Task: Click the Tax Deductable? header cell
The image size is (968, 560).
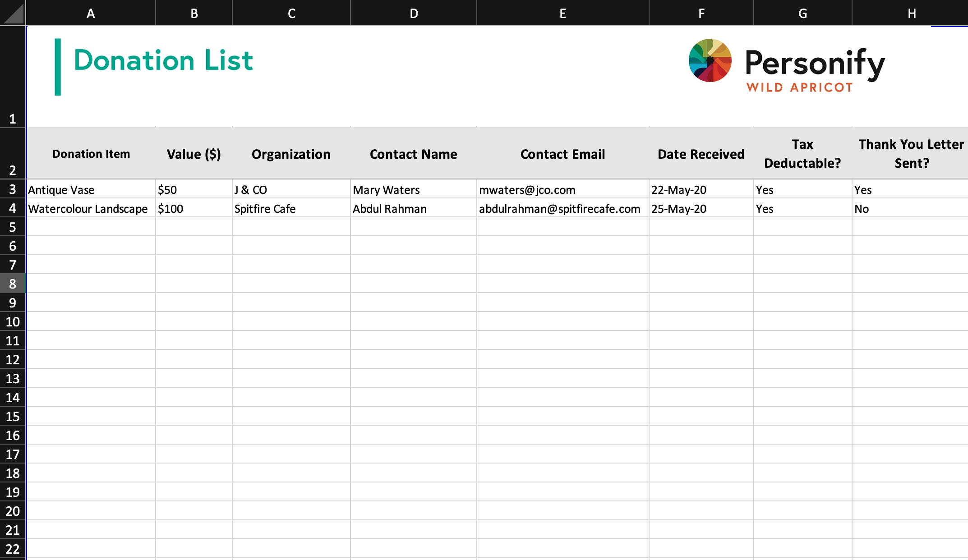Action: tap(803, 154)
